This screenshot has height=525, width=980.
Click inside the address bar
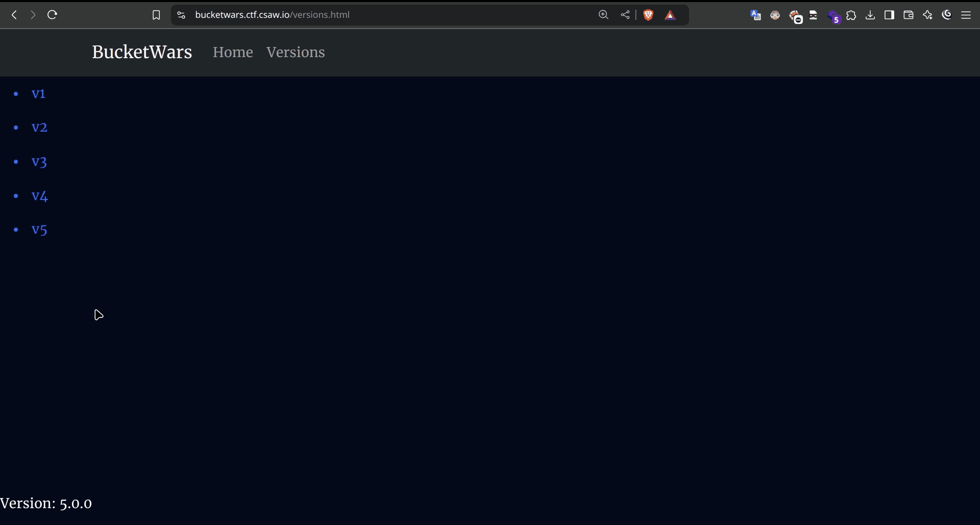(x=357, y=15)
